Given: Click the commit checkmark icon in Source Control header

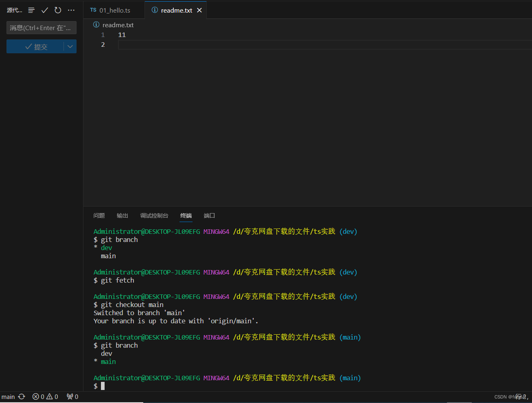Looking at the screenshot, I should (x=45, y=10).
